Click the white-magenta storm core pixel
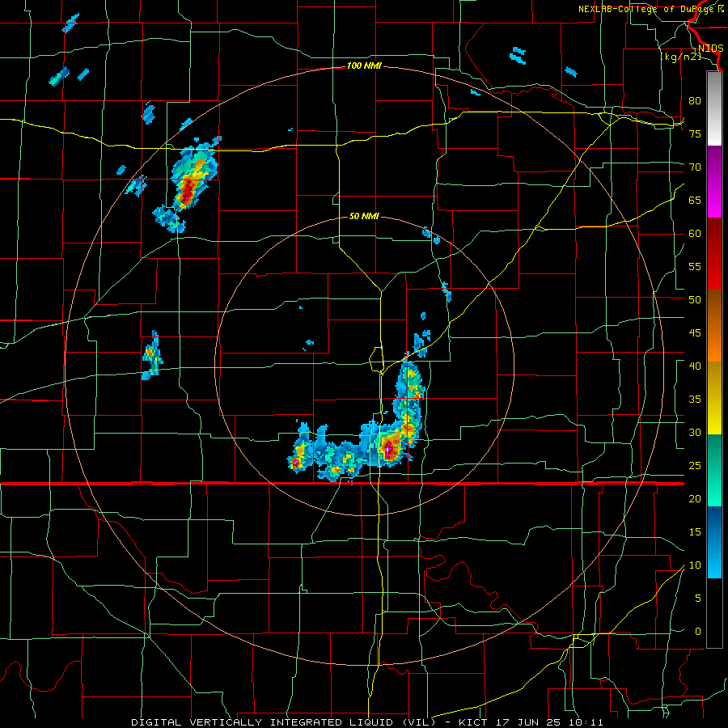The width and height of the screenshot is (728, 728). click(387, 450)
